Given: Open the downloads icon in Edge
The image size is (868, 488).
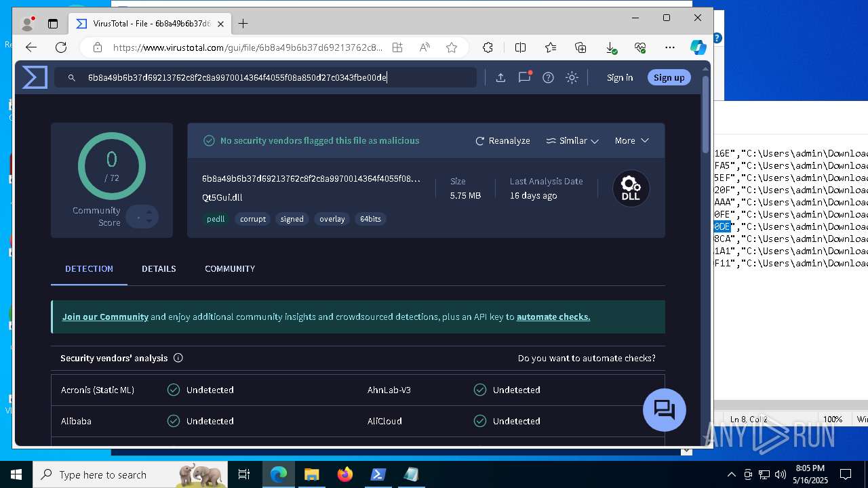Looking at the screenshot, I should [x=610, y=47].
